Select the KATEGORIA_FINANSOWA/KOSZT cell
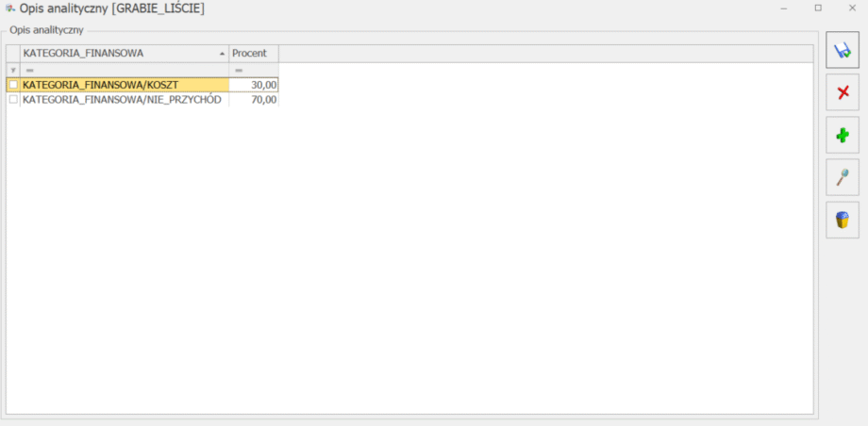 125,85
